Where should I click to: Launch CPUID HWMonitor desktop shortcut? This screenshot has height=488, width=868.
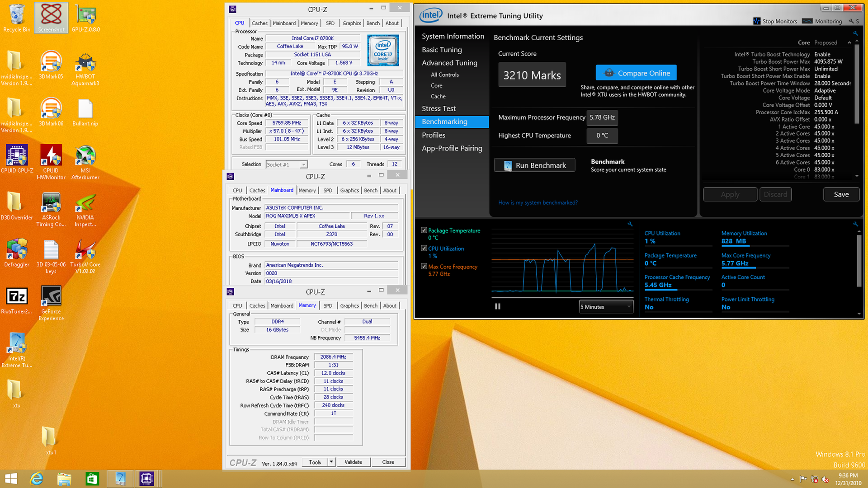click(51, 163)
